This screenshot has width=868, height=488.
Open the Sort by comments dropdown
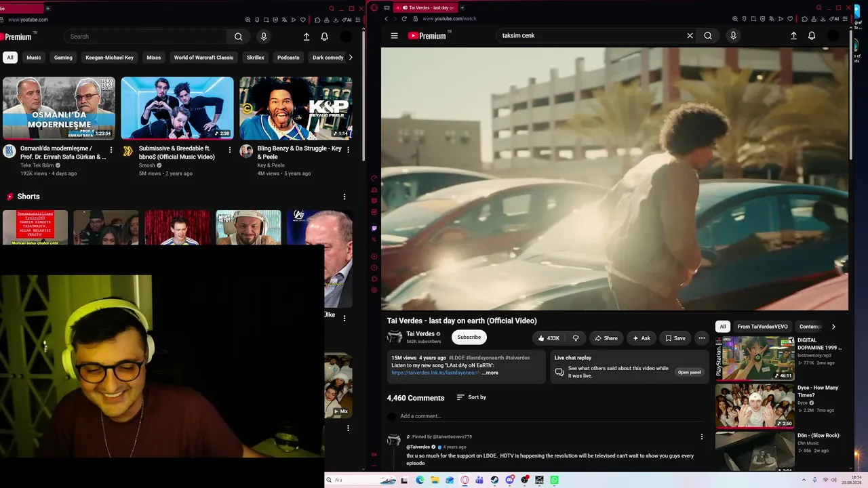coord(471,397)
